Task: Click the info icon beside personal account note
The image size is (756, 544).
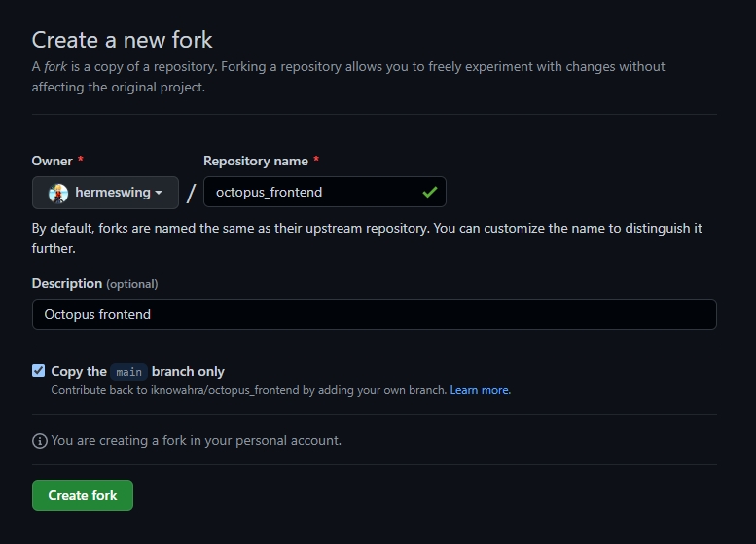Action: (40, 440)
